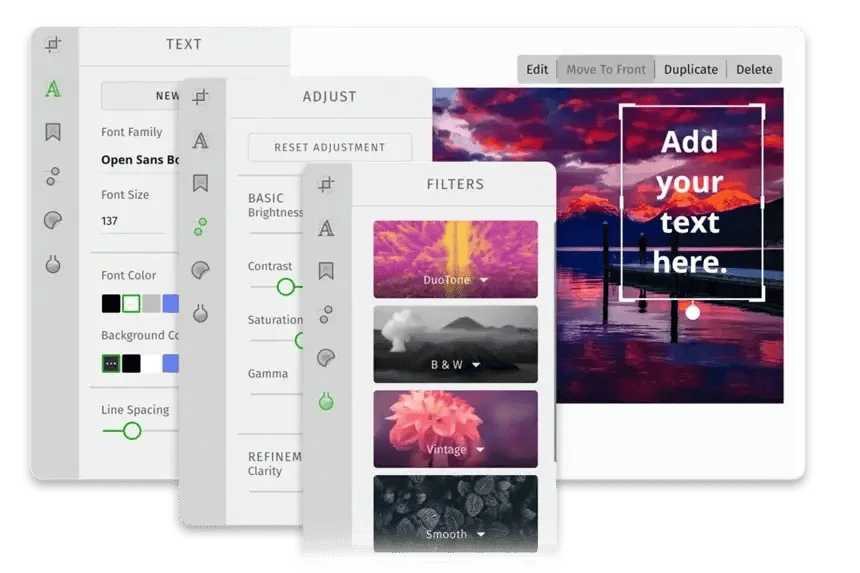Delete the selected text box

(754, 70)
